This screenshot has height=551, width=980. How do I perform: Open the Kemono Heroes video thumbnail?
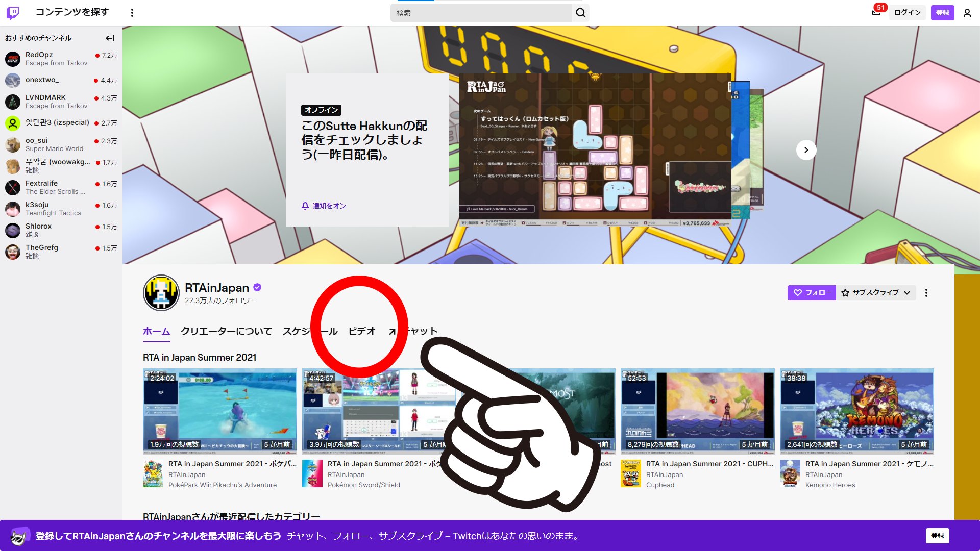(856, 411)
